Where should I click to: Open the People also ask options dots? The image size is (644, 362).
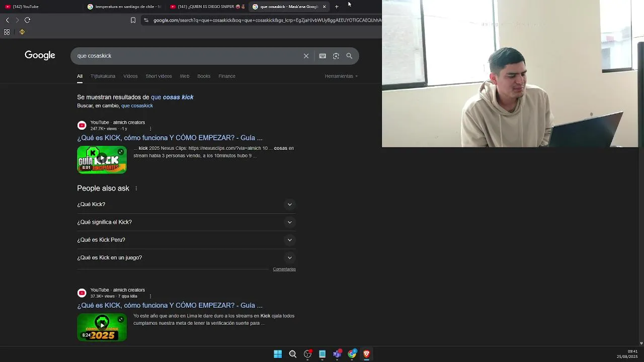coord(136,188)
